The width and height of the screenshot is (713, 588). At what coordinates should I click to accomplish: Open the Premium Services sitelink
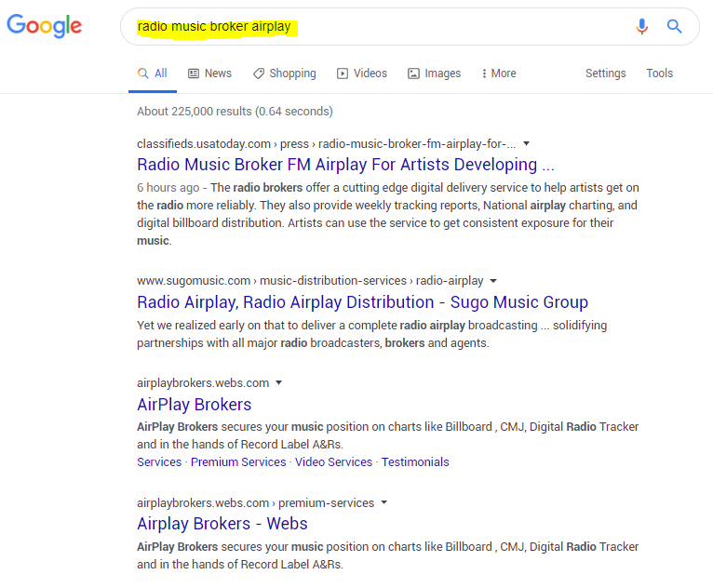(x=238, y=462)
